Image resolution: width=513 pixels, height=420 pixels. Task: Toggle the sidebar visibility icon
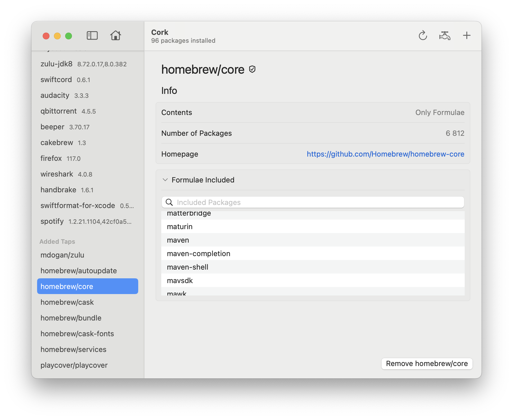pyautogui.click(x=92, y=36)
